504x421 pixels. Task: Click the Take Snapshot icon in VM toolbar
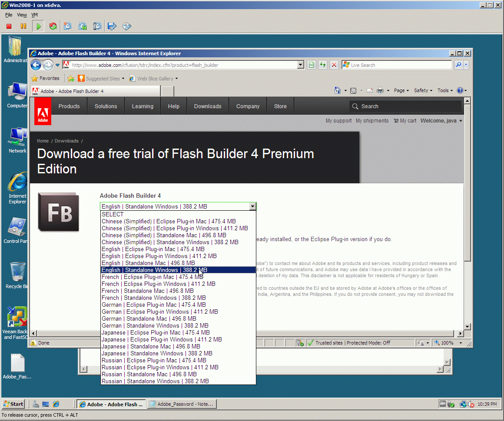[67, 27]
